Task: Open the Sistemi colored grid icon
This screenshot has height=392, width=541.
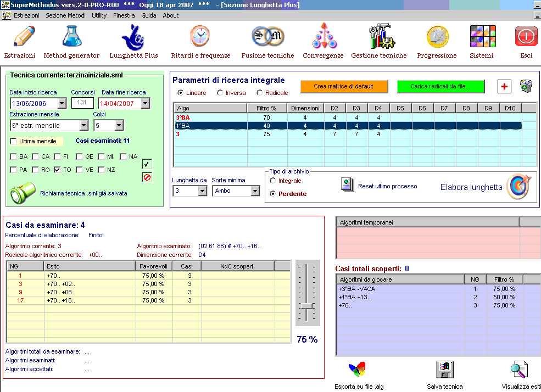Action: (x=483, y=36)
